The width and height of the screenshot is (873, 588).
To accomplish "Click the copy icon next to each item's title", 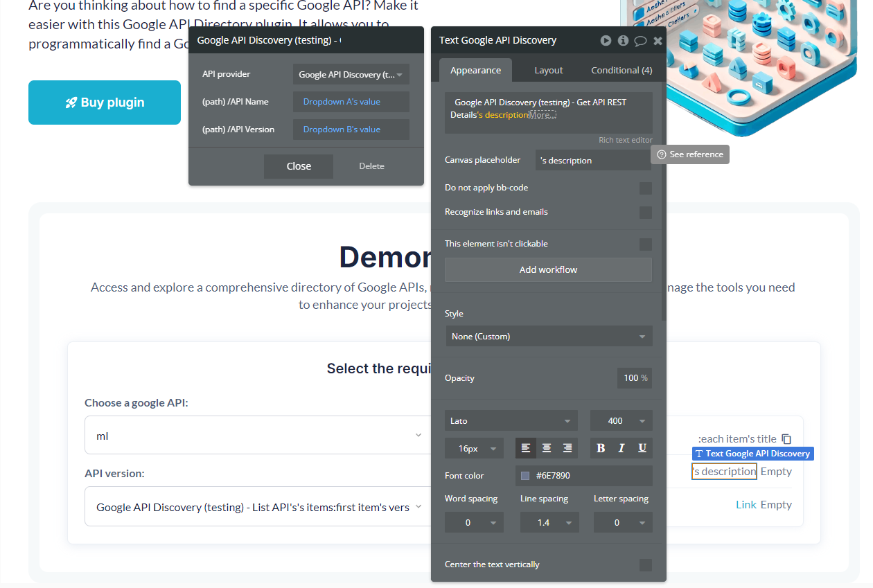I will pyautogui.click(x=786, y=438).
